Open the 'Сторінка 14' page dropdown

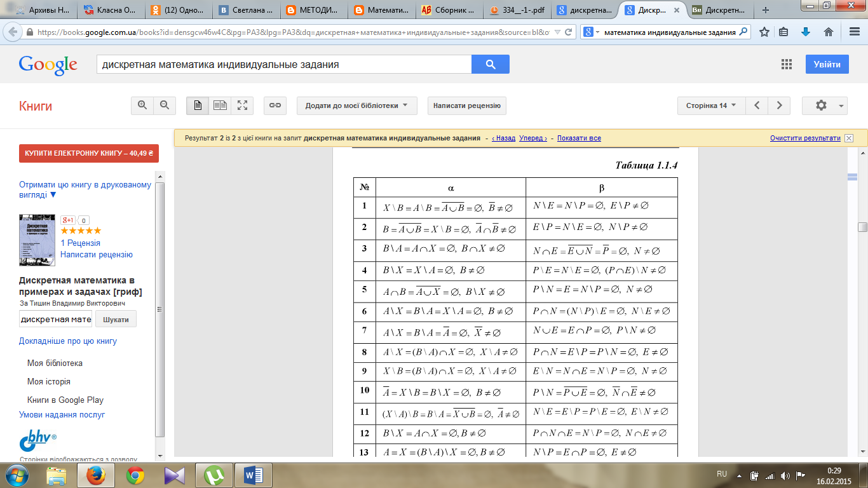coord(711,105)
